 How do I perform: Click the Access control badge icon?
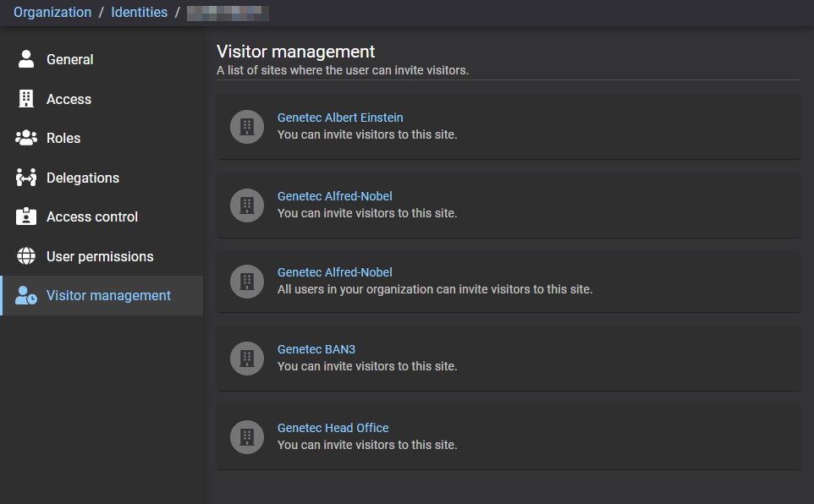click(26, 216)
